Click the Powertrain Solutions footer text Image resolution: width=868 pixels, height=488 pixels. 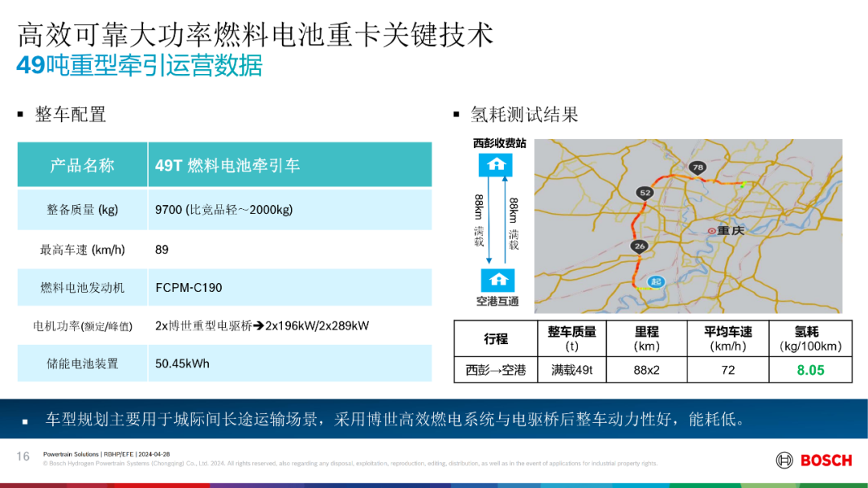(x=106, y=454)
